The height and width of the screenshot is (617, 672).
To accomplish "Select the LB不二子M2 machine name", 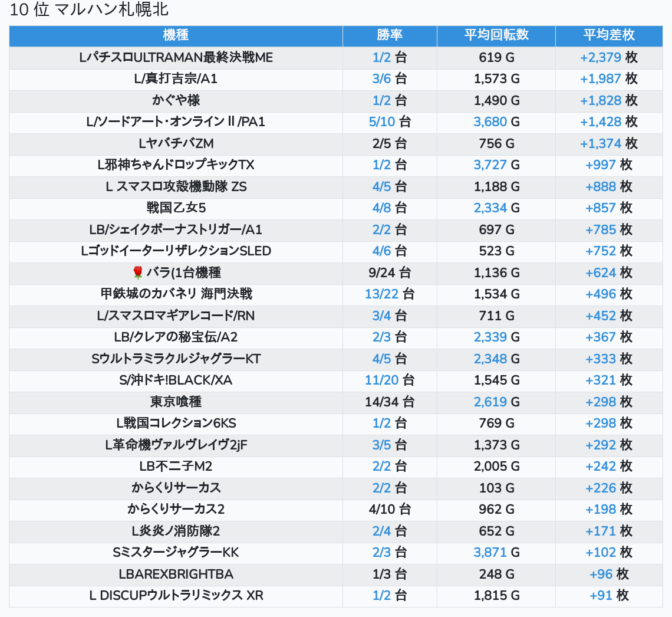I will (x=176, y=466).
